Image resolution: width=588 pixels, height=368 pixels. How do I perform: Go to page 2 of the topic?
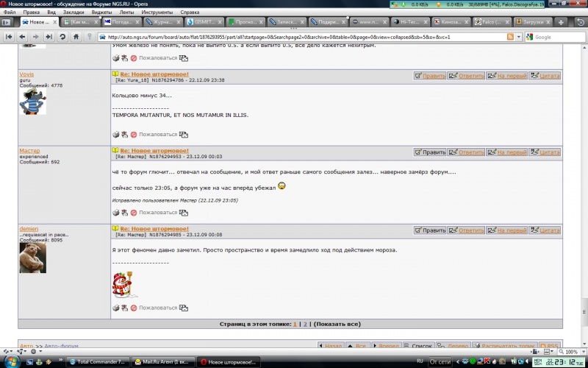(305, 324)
